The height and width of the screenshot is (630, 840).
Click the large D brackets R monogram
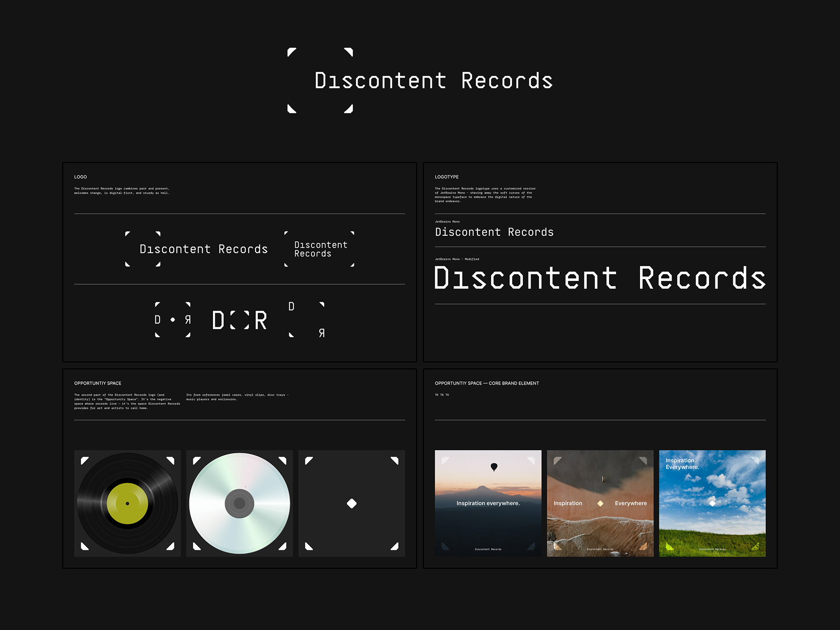tap(239, 320)
